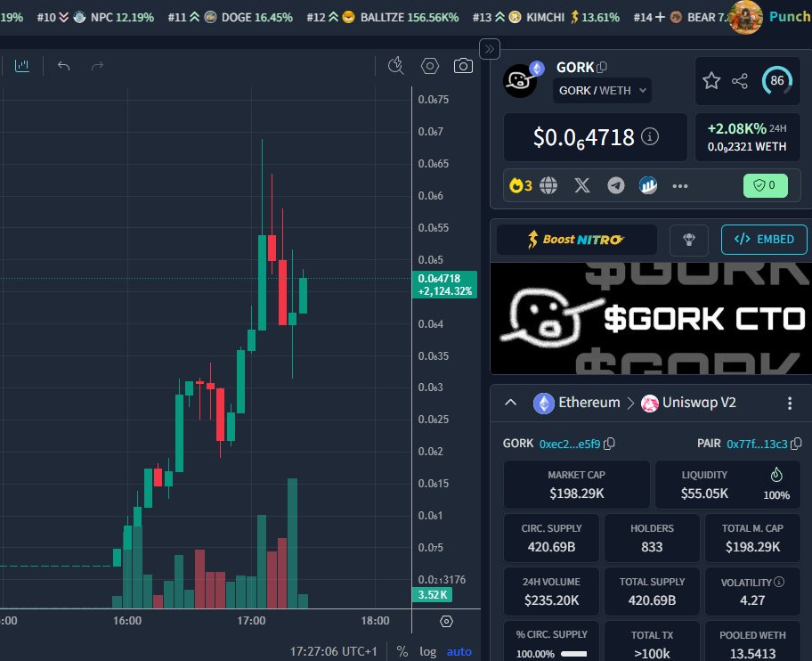Collapse Ethereum Uniswap V2 section
This screenshot has height=661, width=812.
click(510, 403)
